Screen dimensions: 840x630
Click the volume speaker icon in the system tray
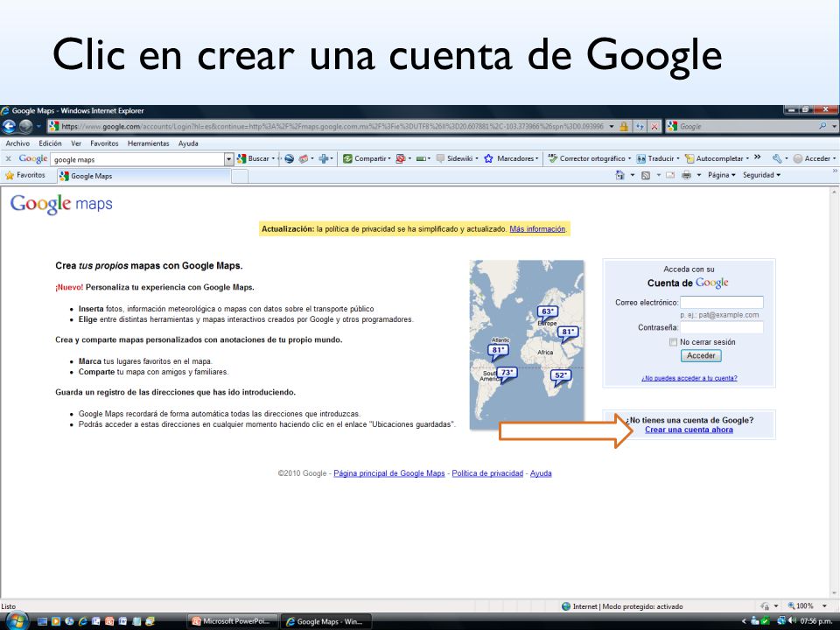point(793,621)
